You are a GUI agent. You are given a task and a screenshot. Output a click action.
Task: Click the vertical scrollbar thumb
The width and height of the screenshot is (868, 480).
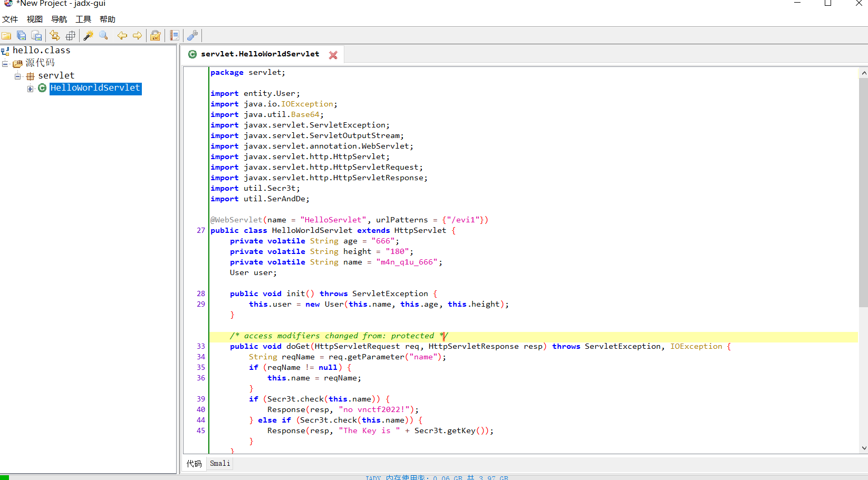(x=863, y=192)
